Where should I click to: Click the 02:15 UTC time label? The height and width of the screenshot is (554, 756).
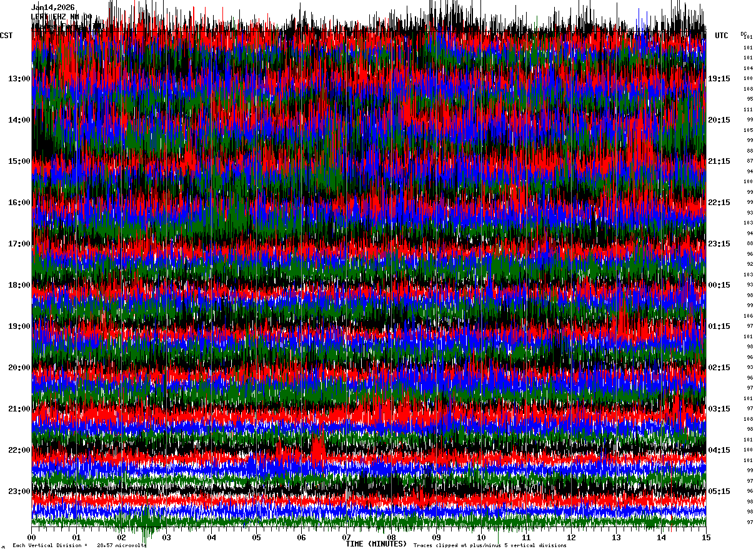click(719, 368)
